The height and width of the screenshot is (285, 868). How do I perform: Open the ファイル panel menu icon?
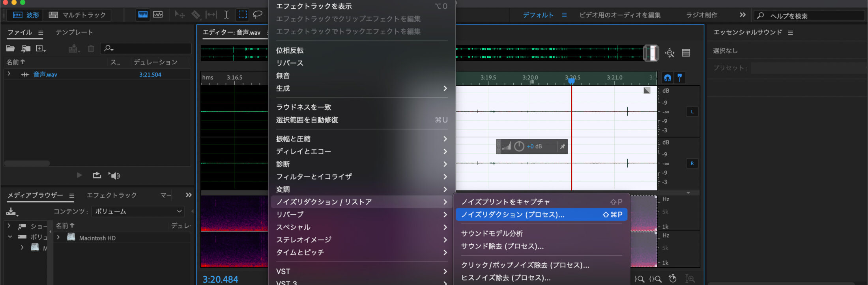pyautogui.click(x=41, y=33)
